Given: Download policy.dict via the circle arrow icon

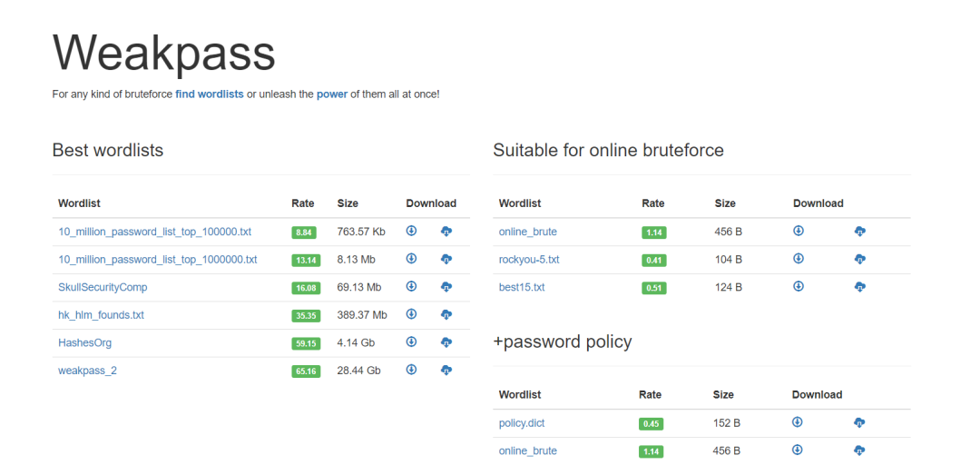Looking at the screenshot, I should (797, 422).
